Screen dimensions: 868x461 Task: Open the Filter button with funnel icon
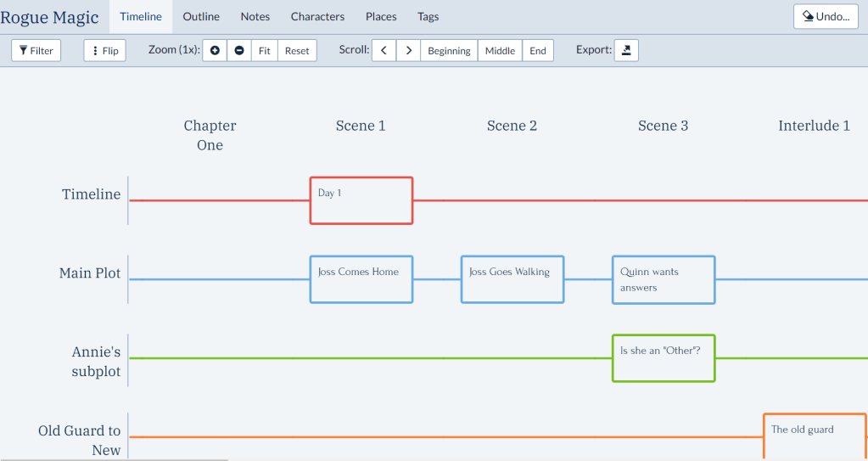[x=36, y=51]
